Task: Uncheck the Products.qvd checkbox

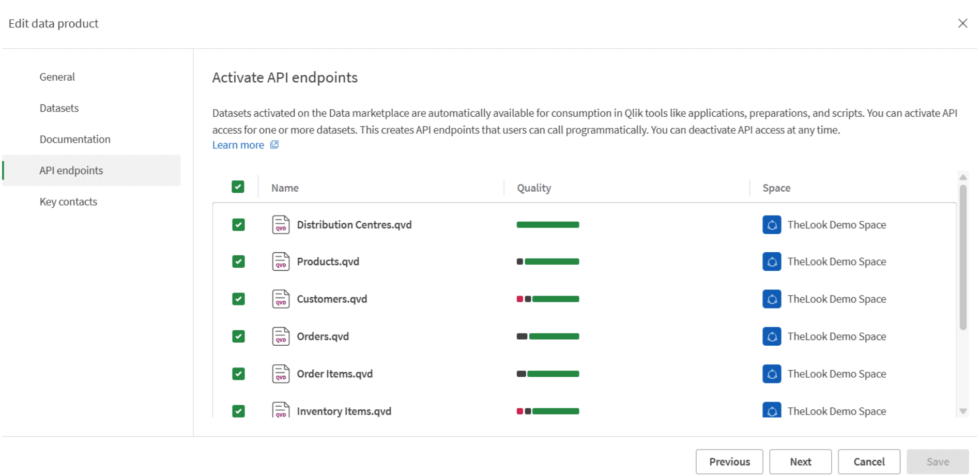Action: click(x=238, y=262)
